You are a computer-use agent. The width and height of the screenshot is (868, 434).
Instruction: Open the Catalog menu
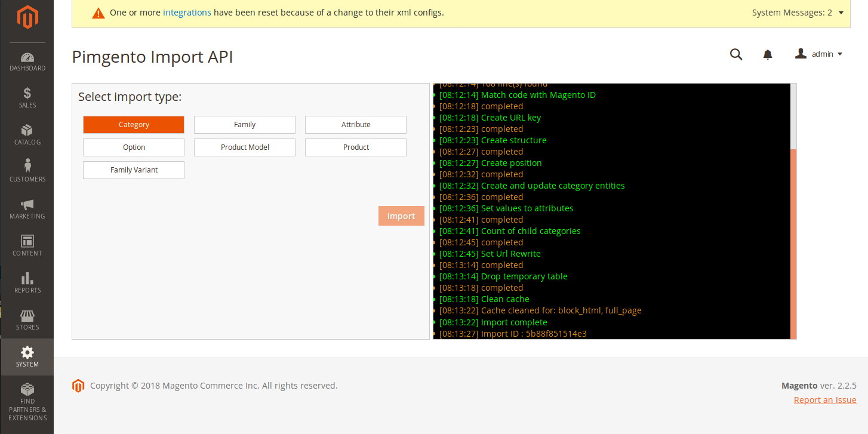27,136
